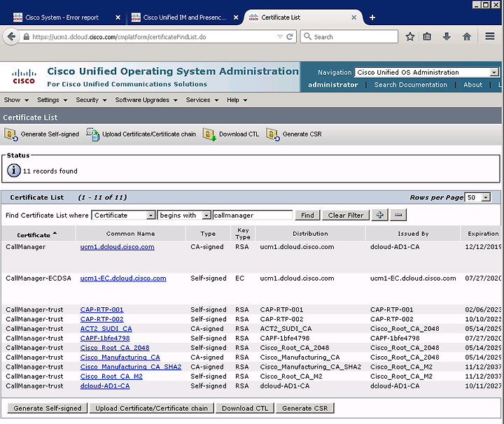Open ucm1.dcloud.cisco.com certificate link
The height and width of the screenshot is (424, 504).
pyautogui.click(x=118, y=247)
